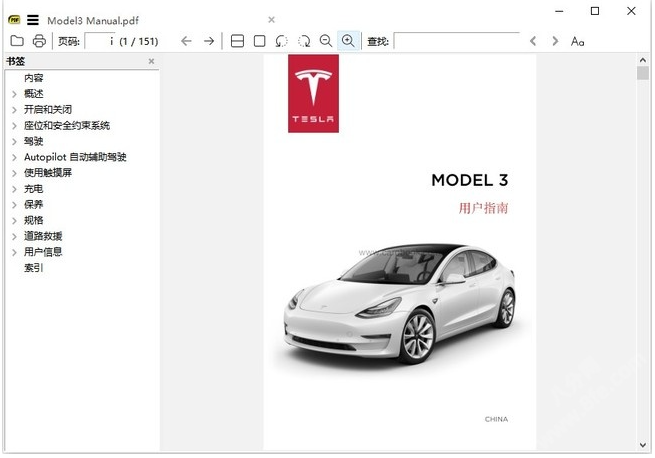The image size is (655, 458).
Task: Click the zoom in magnifier
Action: (348, 41)
